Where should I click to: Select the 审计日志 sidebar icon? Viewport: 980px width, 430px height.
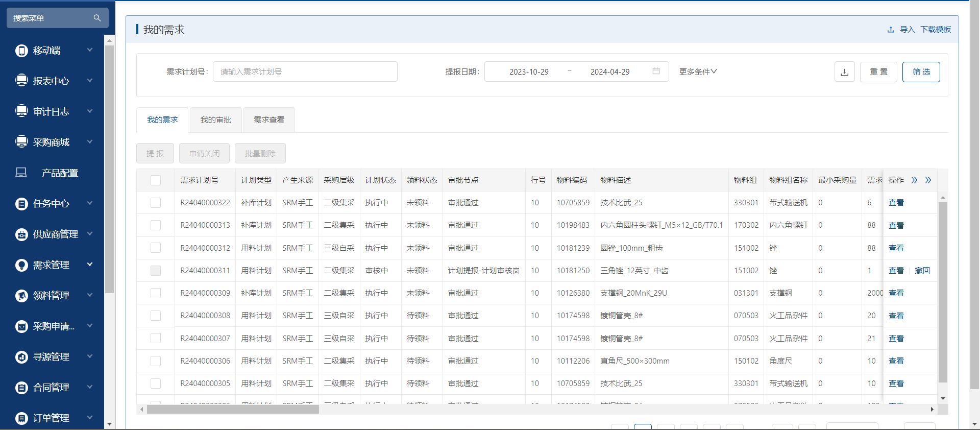(x=21, y=111)
